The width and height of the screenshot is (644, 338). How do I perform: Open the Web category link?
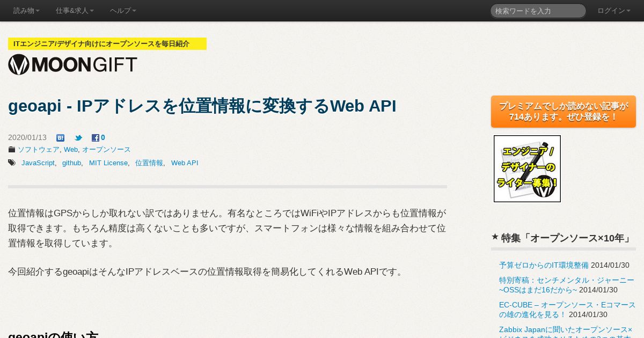(x=71, y=150)
